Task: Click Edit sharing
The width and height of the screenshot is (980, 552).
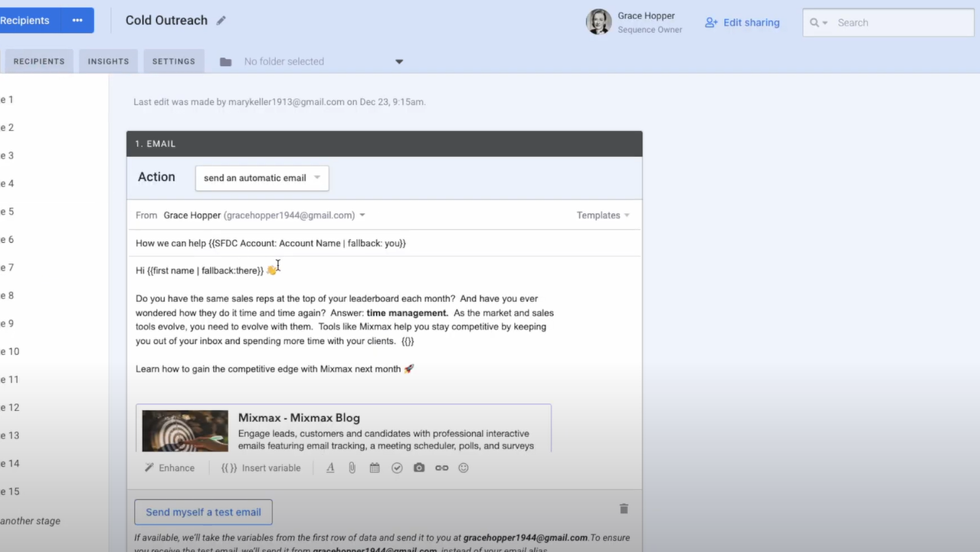Action: 742,22
